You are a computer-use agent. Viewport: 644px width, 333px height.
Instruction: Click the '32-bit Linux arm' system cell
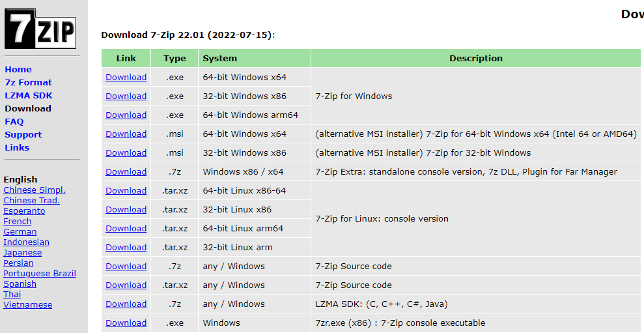coord(254,248)
